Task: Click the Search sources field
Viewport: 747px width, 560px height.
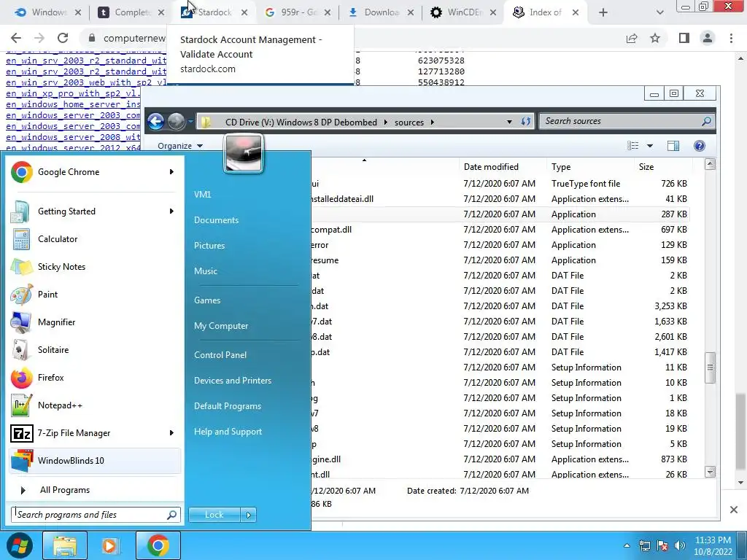Action: (627, 122)
